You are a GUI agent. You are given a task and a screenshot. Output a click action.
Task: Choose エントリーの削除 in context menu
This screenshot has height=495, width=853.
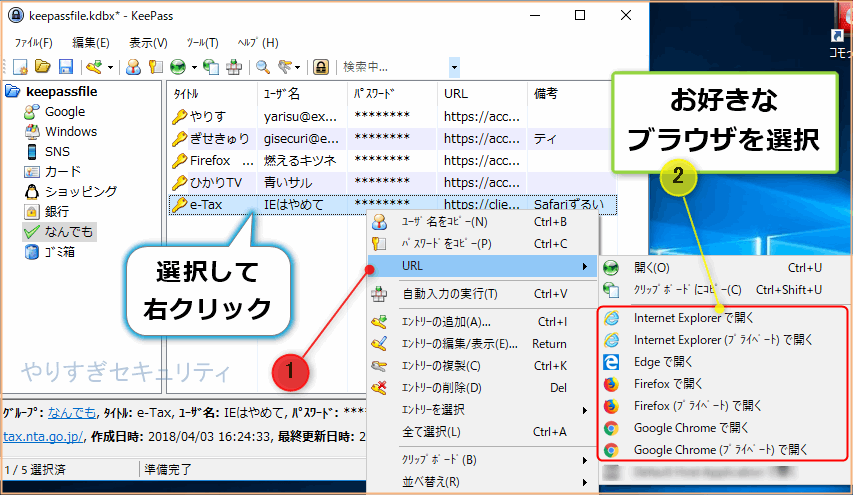point(483,388)
